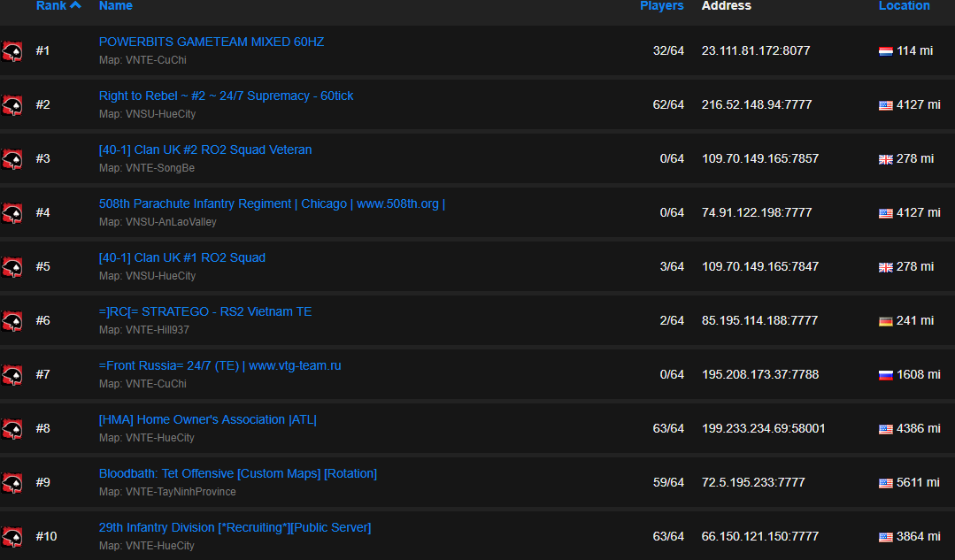Open [40-1] Clan UK #1 RO2 Squad
Image resolution: width=955 pixels, height=560 pixels.
[x=182, y=257]
